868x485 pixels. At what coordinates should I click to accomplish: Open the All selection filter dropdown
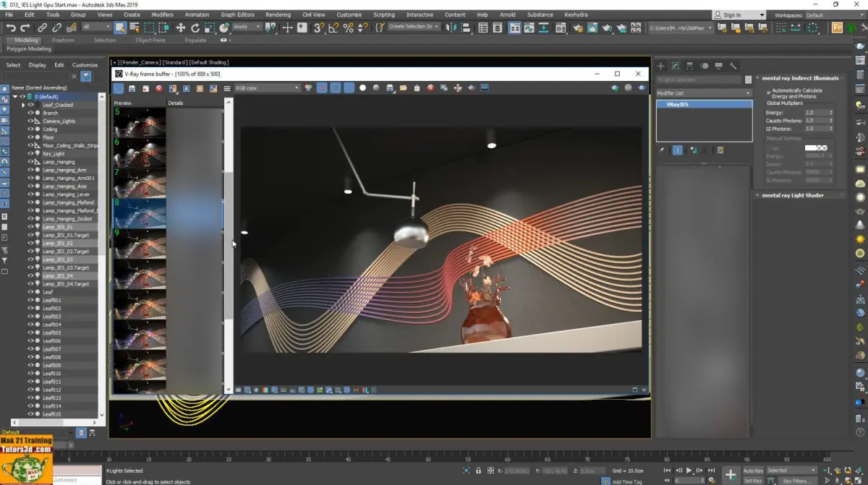96,27
